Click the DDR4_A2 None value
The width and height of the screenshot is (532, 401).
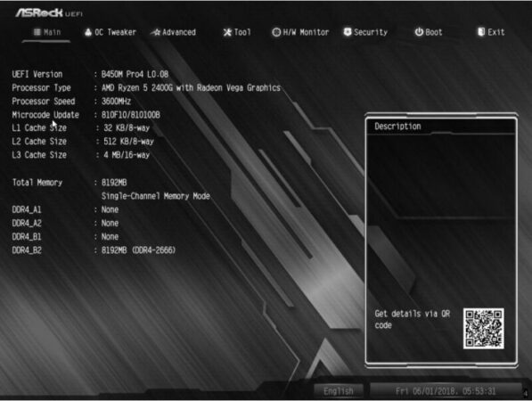[110, 224]
